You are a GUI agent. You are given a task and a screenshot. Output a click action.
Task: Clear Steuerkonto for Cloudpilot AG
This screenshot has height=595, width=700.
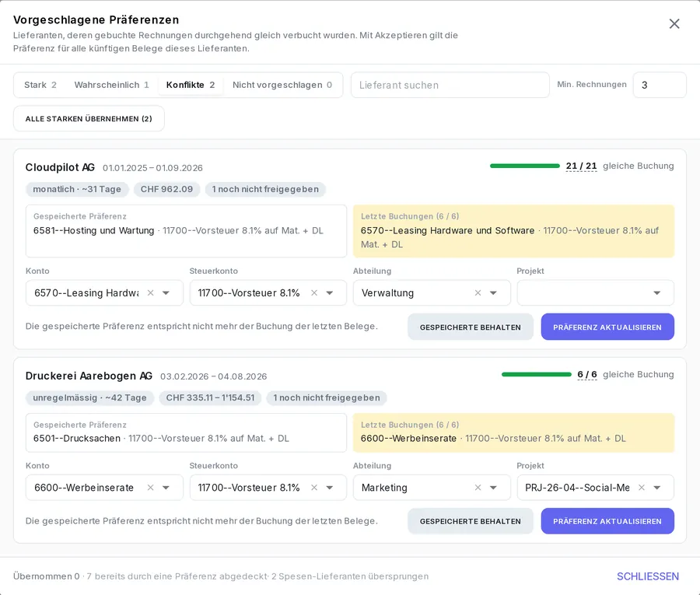[314, 292]
